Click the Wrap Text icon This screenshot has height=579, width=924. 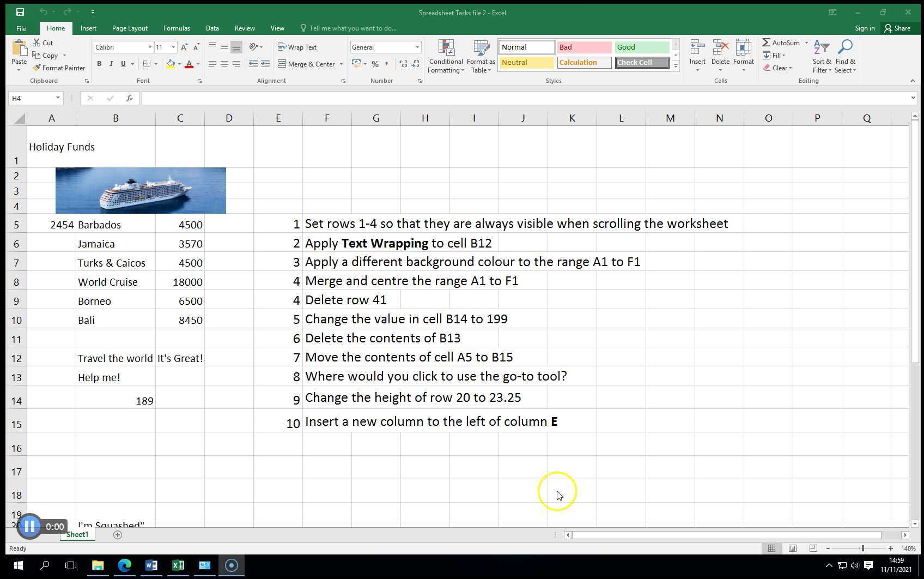pyautogui.click(x=297, y=47)
